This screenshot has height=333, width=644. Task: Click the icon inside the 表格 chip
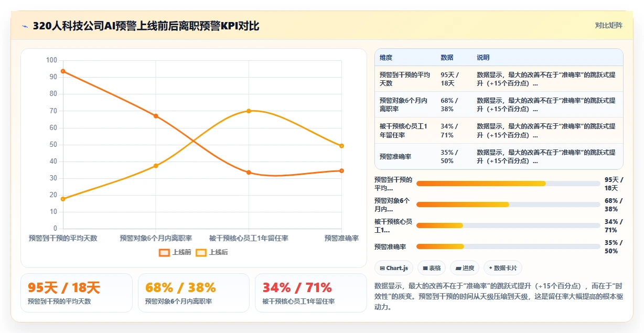pyautogui.click(x=425, y=268)
